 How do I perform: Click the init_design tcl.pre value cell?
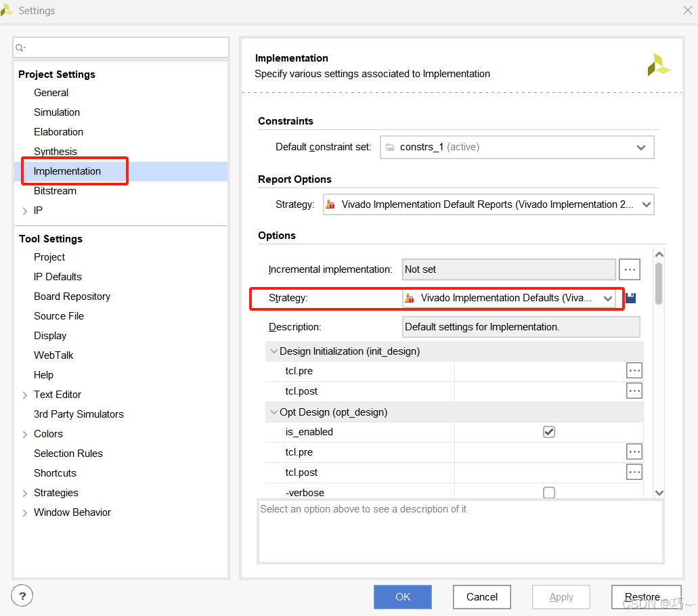pyautogui.click(x=540, y=371)
